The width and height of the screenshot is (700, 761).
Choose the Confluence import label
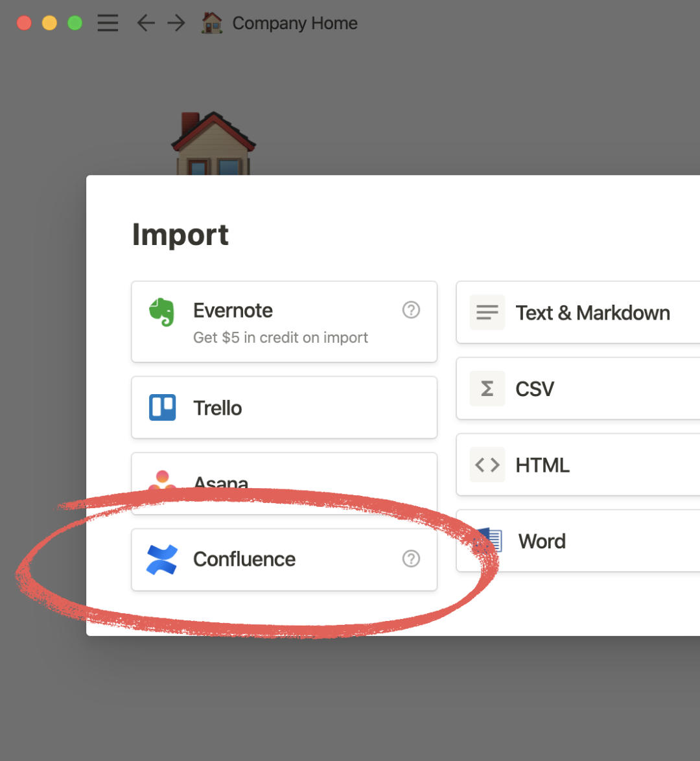tap(244, 559)
